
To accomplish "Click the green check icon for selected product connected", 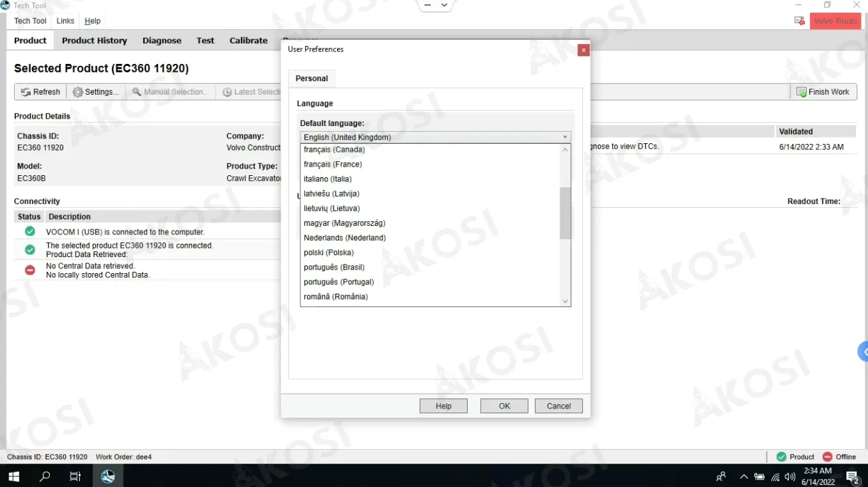I will (x=30, y=250).
